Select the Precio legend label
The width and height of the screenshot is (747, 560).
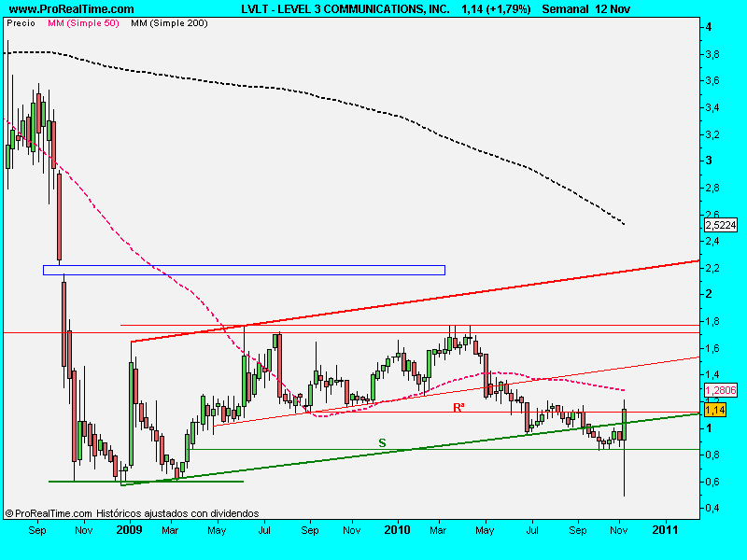(21, 23)
